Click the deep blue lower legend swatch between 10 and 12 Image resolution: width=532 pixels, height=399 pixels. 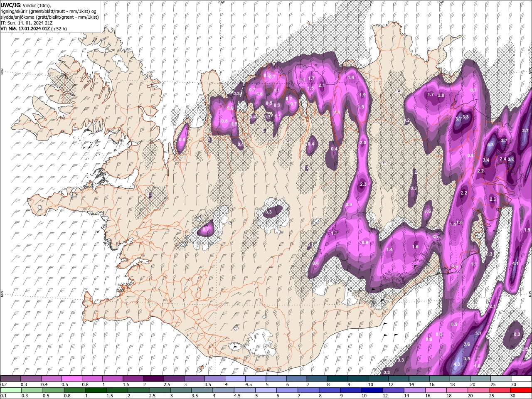[x=372, y=390]
